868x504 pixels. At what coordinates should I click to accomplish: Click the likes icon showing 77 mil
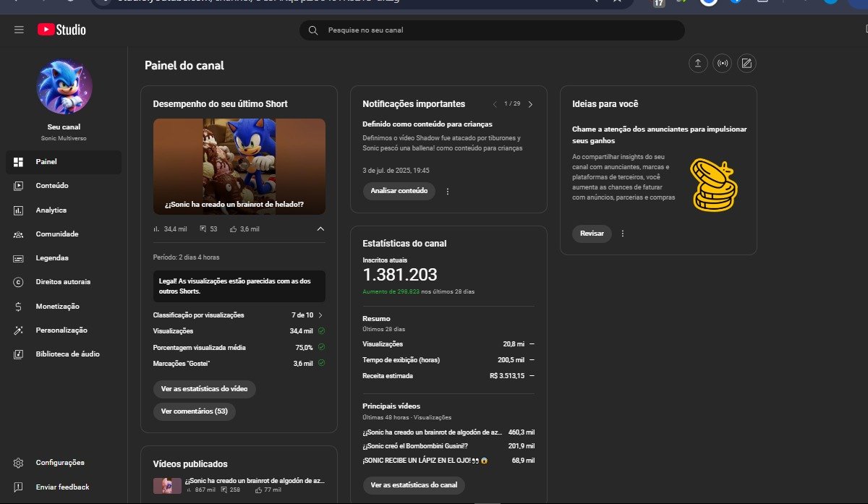click(x=259, y=490)
